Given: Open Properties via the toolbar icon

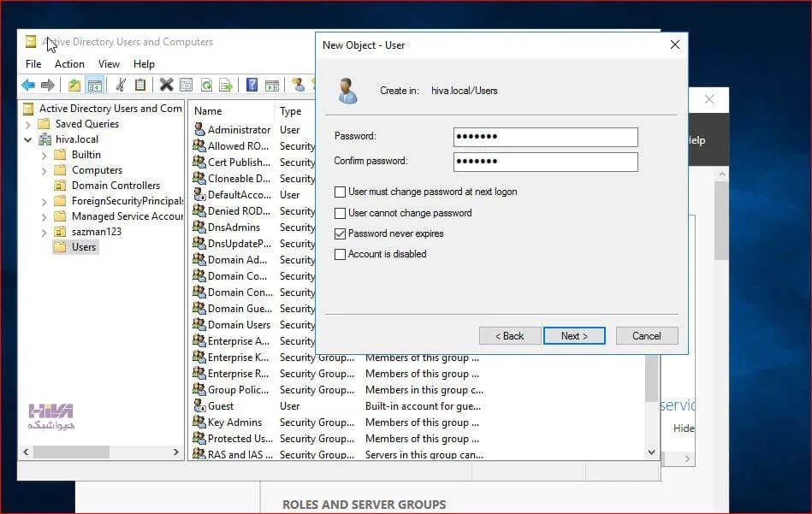Looking at the screenshot, I should [x=186, y=85].
